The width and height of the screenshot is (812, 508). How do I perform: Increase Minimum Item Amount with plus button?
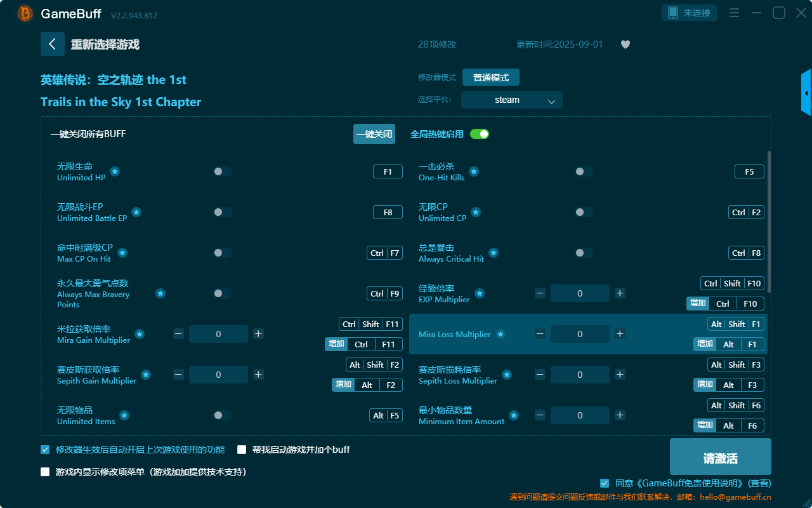click(x=620, y=415)
